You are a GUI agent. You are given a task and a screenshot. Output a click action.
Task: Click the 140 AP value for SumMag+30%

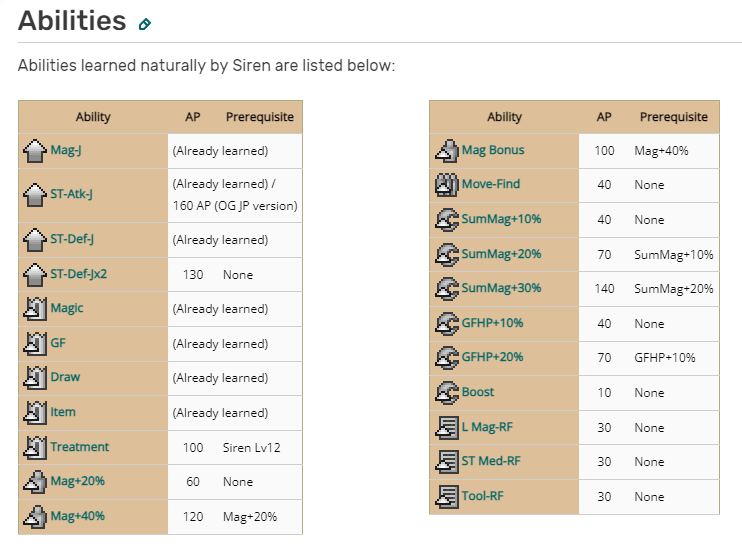(604, 289)
